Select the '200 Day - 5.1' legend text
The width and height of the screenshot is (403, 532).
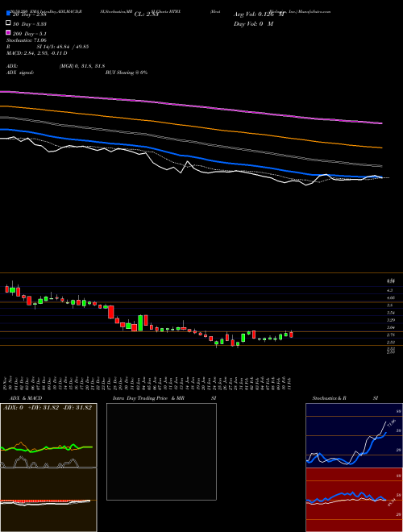30,34
